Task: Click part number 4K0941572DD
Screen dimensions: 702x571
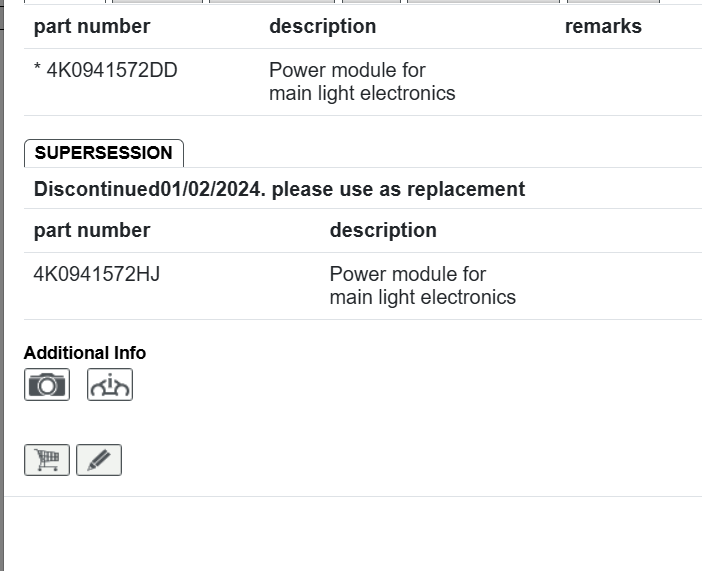Action: 112,70
